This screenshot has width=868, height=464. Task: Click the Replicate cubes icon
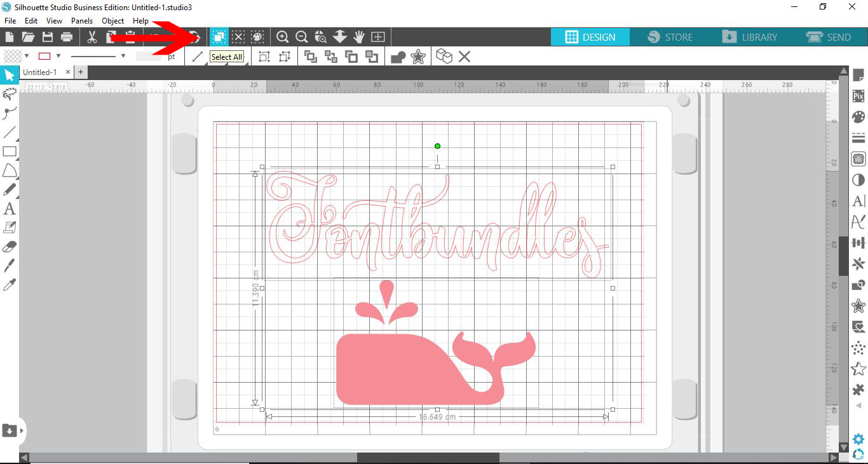coord(444,57)
